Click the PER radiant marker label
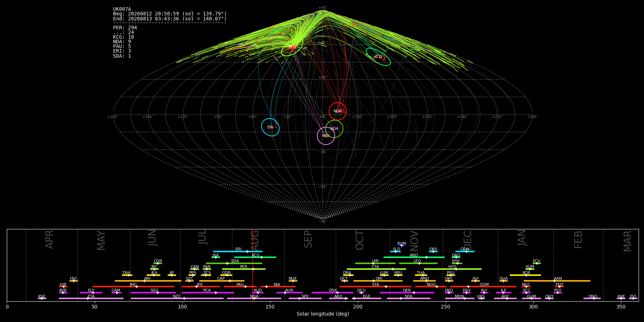The height and width of the screenshot is (322, 644). (x=292, y=47)
